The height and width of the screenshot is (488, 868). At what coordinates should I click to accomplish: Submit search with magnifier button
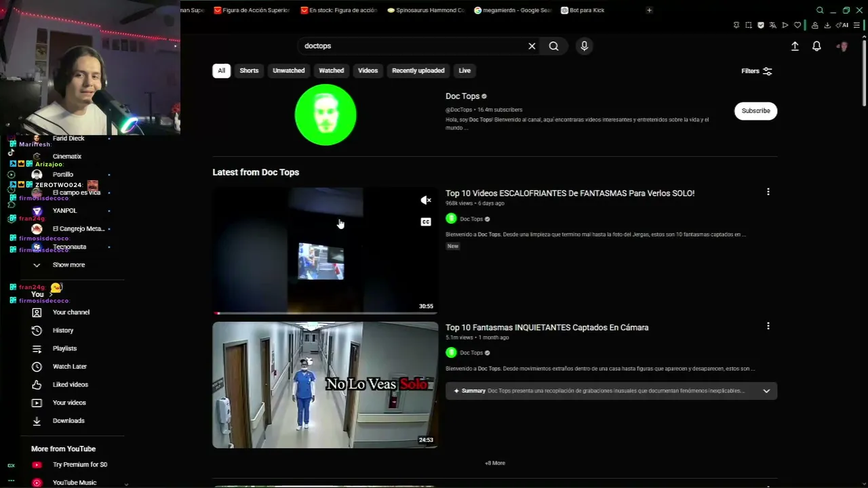pos(554,46)
